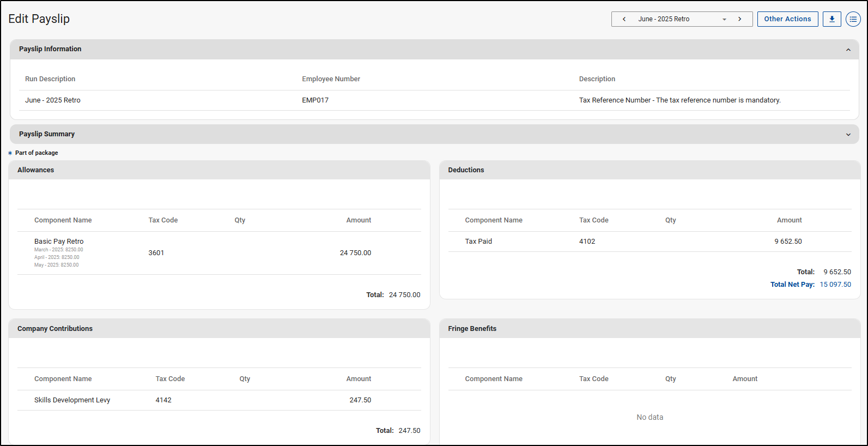Click the 24 750.00 Basic Pay Retro amount
Viewport: 868px width, 446px height.
coord(355,253)
